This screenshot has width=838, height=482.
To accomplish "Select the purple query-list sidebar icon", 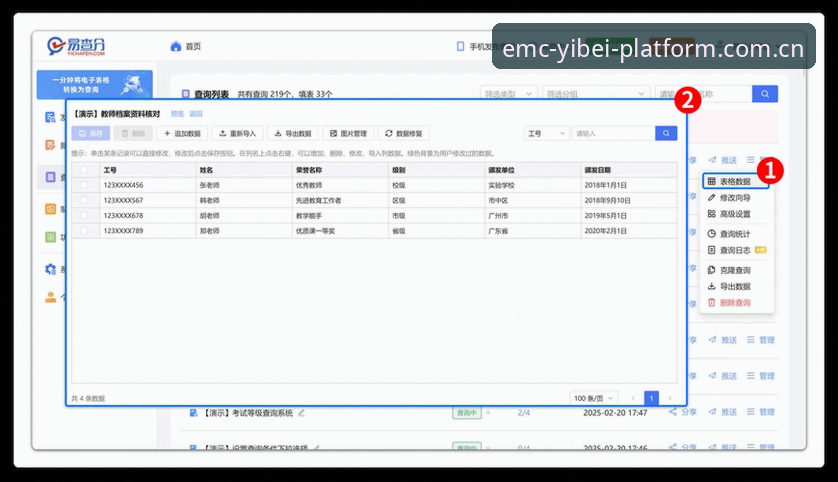I will click(x=50, y=177).
